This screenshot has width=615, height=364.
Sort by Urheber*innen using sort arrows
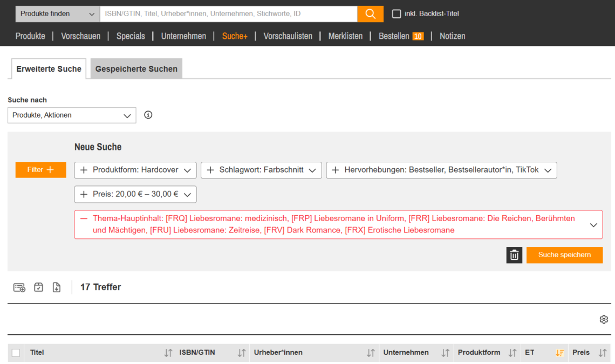tap(371, 353)
